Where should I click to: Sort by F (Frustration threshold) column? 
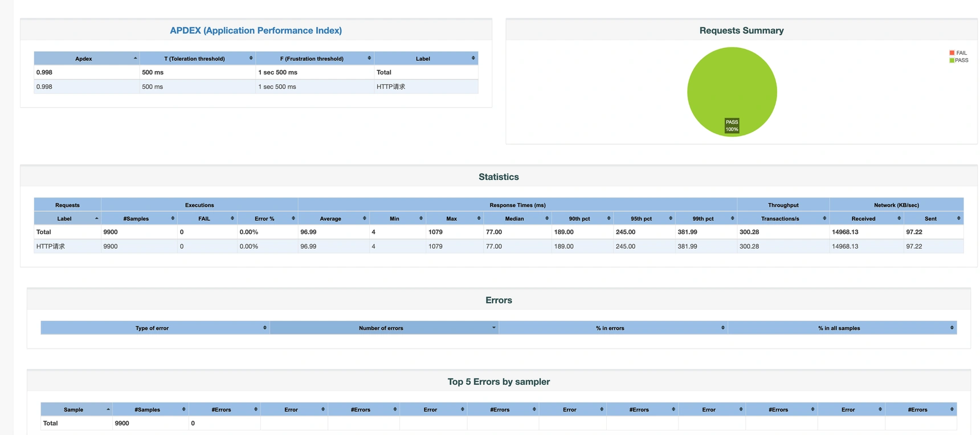coord(315,59)
